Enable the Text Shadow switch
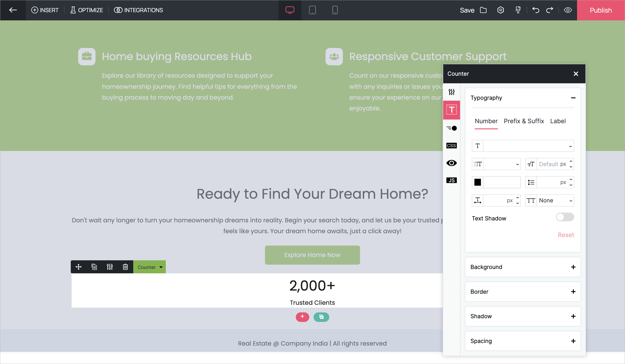Image resolution: width=625 pixels, height=364 pixels. pyautogui.click(x=565, y=217)
